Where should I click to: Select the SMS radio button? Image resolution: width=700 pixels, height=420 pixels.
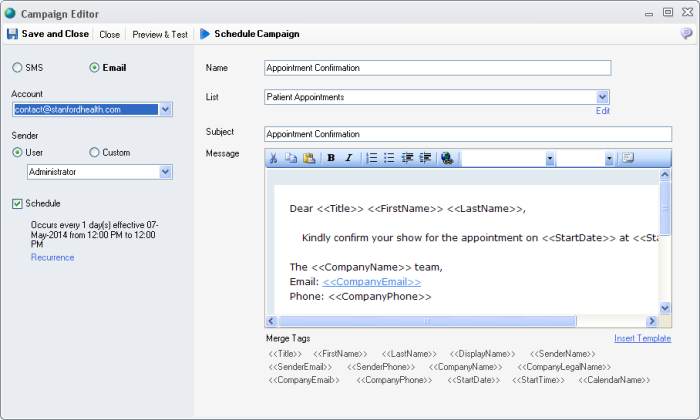18,68
